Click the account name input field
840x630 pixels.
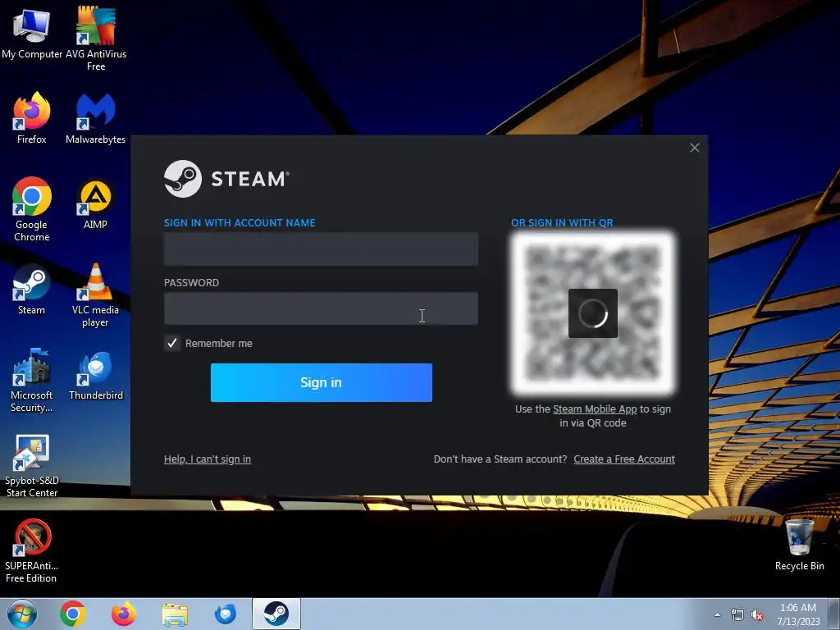click(321, 249)
